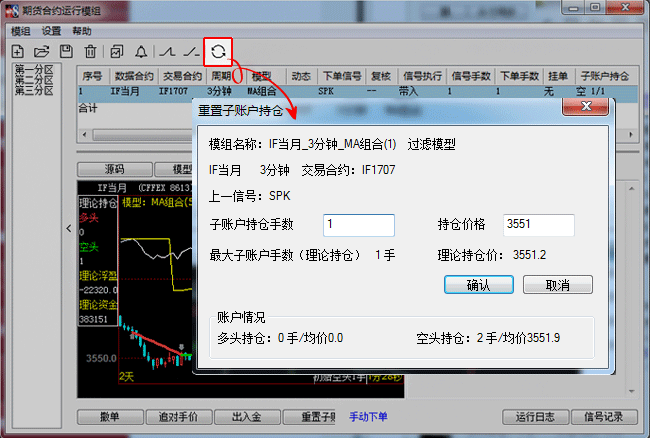This screenshot has height=438, width=650.
Task: Click the 子账户持仓手数 input field
Action: coord(359,225)
